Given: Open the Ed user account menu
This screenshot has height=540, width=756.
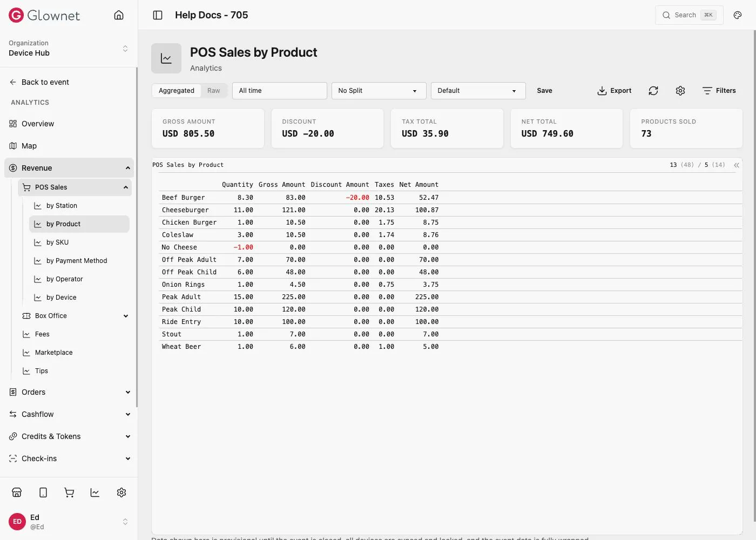Looking at the screenshot, I should (x=69, y=522).
